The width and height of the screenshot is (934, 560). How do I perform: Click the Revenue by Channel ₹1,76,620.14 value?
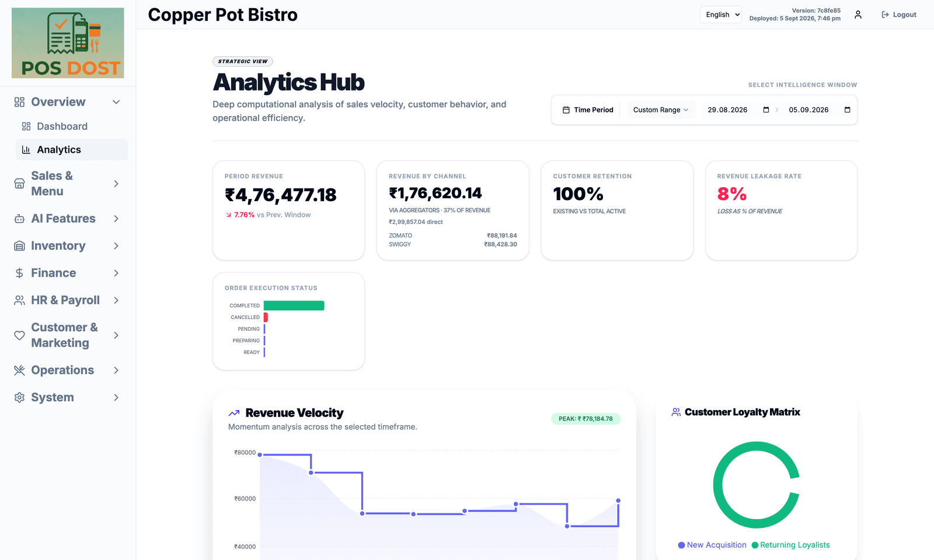(x=435, y=193)
